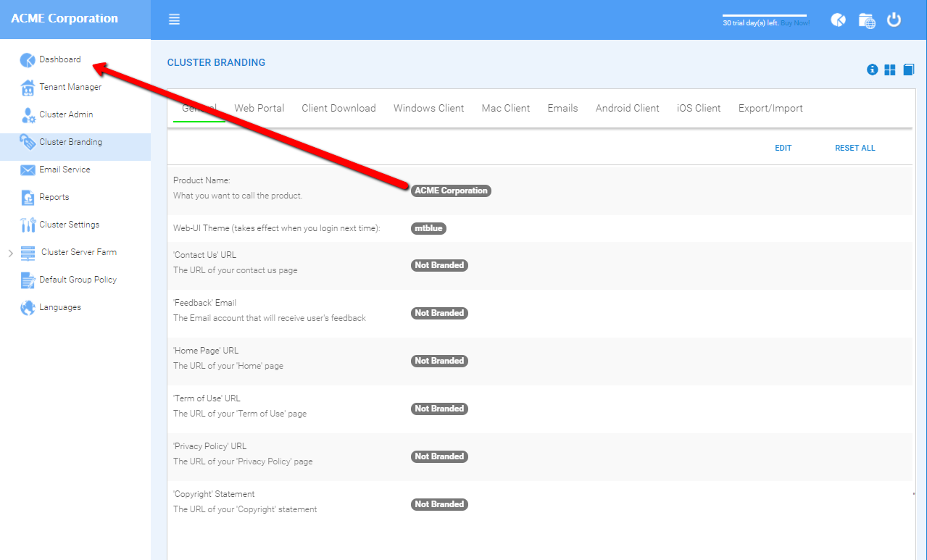
Task: Click the Buy Now! link
Action: [795, 23]
